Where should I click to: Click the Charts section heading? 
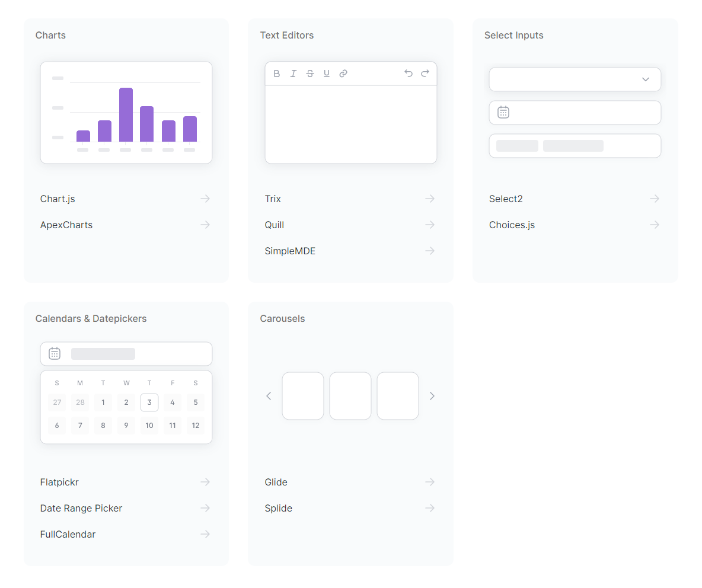(50, 36)
